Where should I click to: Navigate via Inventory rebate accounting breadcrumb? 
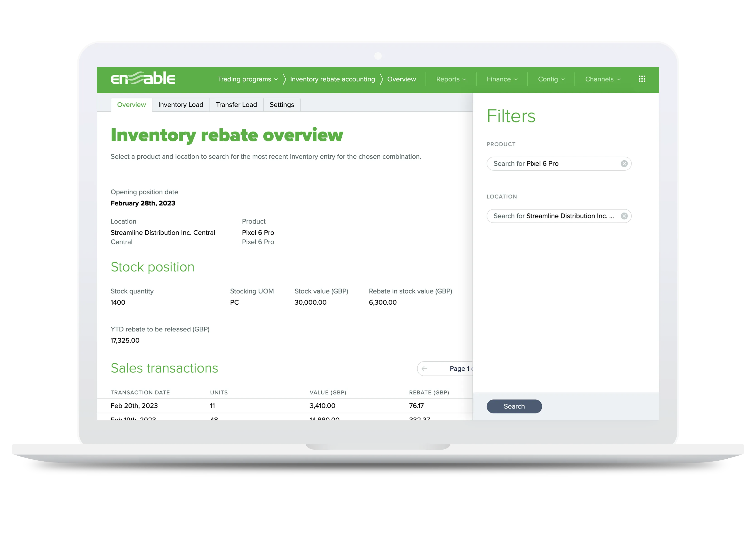point(333,79)
